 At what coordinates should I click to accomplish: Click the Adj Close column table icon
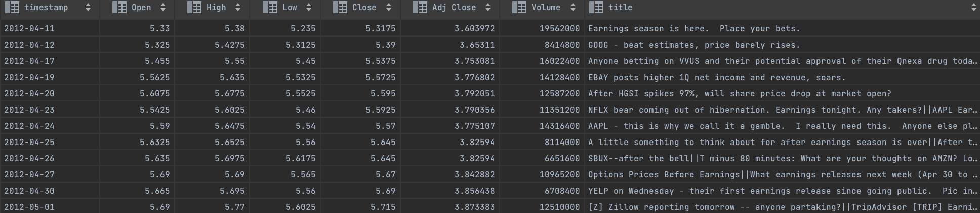pos(420,8)
